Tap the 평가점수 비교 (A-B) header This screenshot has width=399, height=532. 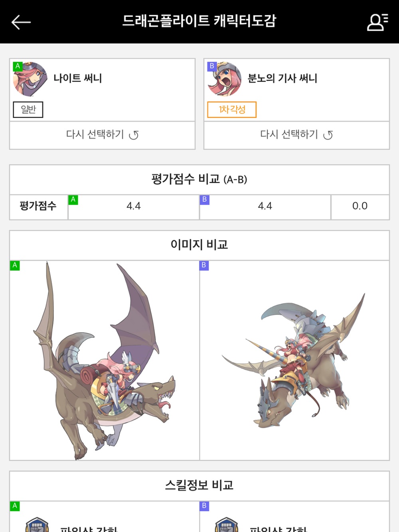(199, 179)
